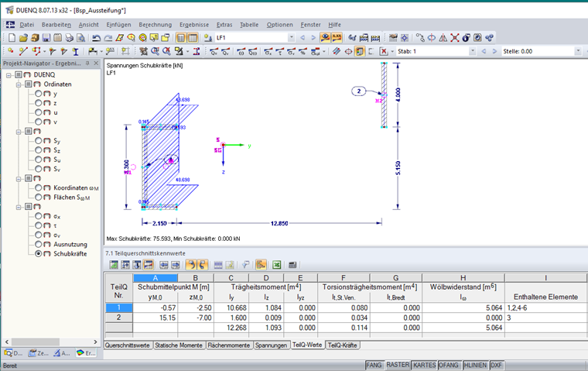Select the τ radio option
588x371 pixels.
38,225
